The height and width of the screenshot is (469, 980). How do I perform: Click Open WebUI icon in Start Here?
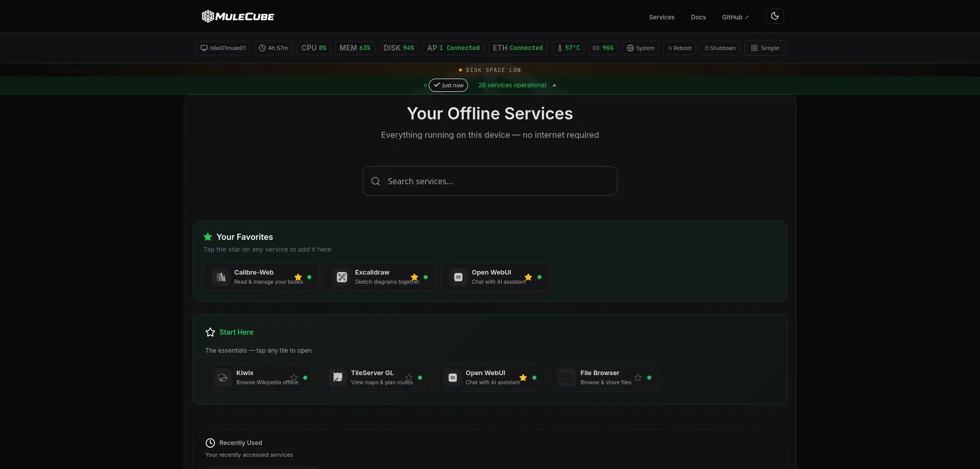coord(453,378)
